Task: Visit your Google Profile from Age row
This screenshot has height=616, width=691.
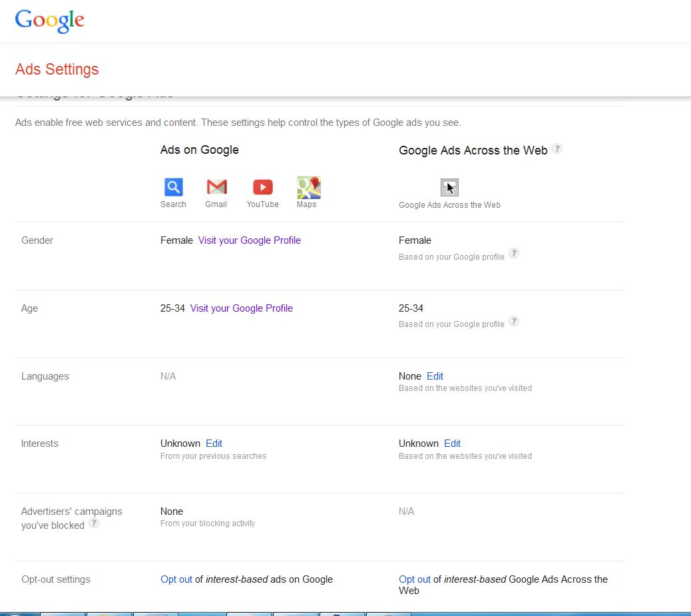Action: (241, 308)
